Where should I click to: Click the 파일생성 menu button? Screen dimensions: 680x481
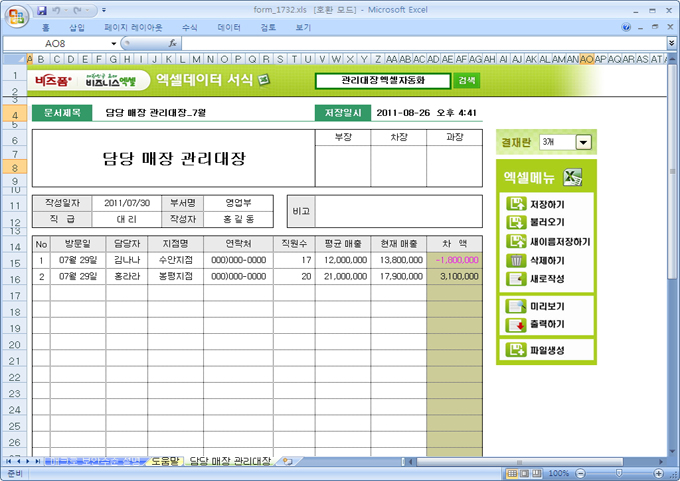coord(536,350)
